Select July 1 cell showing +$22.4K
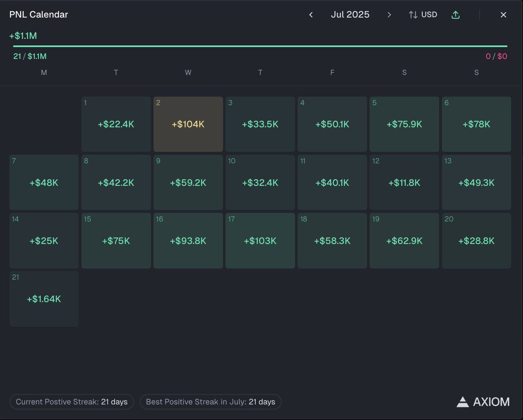This screenshot has width=523, height=420. [x=116, y=124]
